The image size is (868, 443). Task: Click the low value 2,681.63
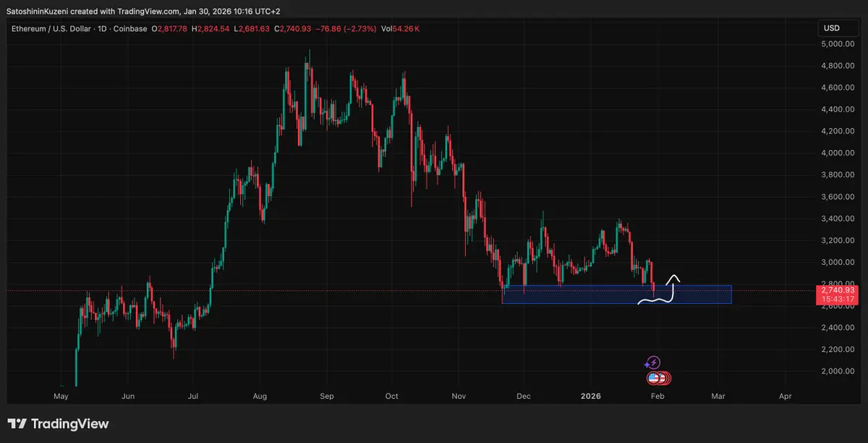[255, 28]
